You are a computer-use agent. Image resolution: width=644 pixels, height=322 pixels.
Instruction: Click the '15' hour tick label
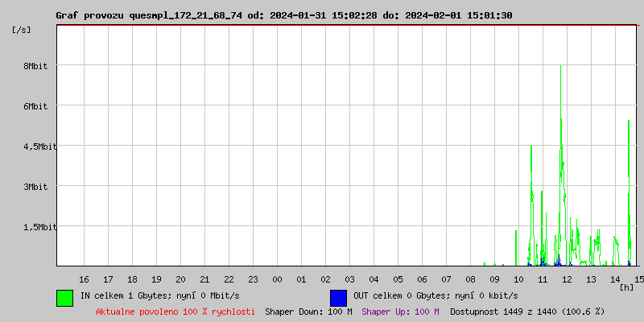point(639,279)
